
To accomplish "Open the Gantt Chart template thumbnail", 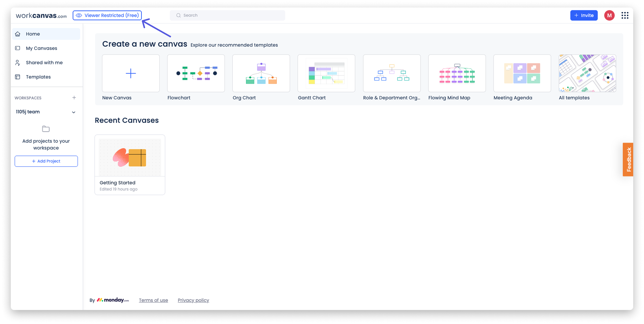I will point(326,73).
